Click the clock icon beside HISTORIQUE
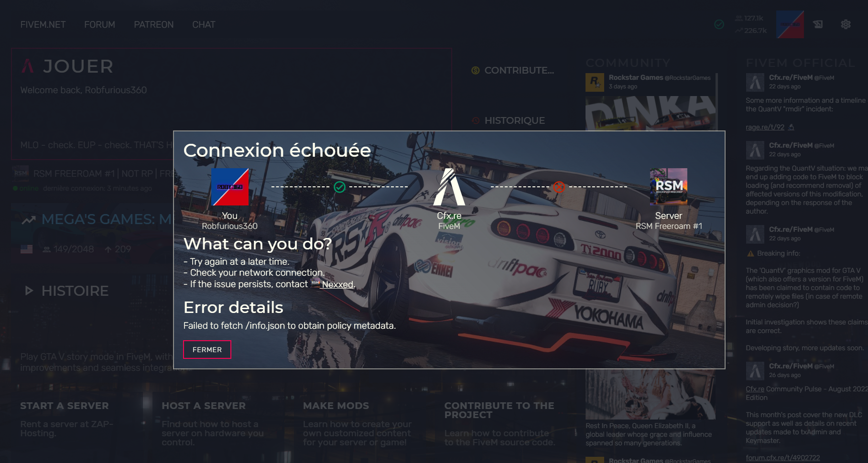868x463 pixels. pyautogui.click(x=476, y=120)
